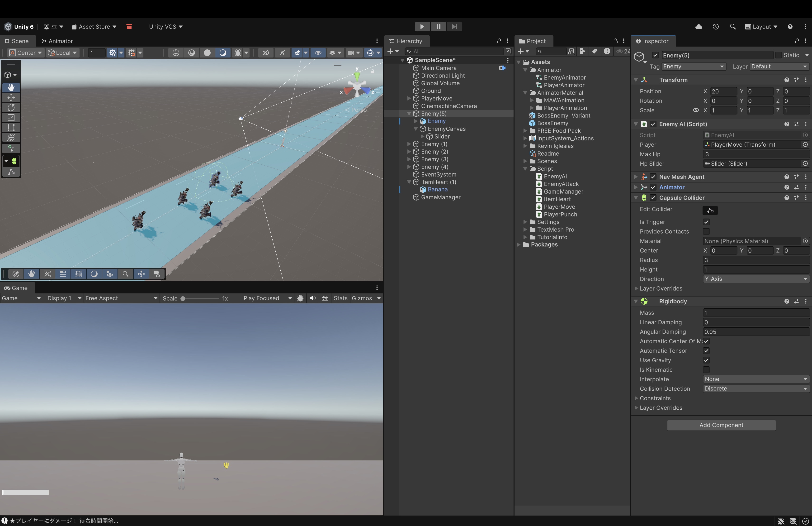Uncheck the Is Trigger checkbox
The height and width of the screenshot is (526, 812).
tap(706, 222)
